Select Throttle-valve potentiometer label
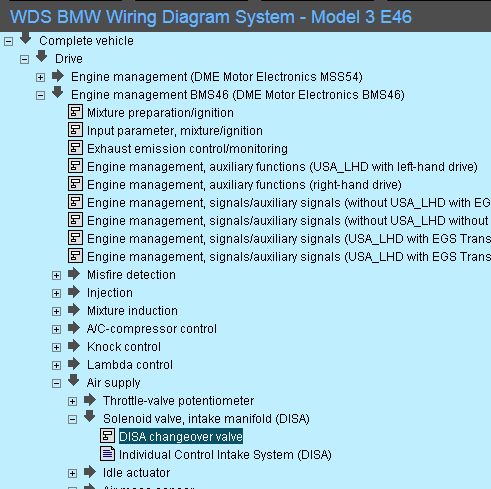The width and height of the screenshot is (491, 489). pos(179,401)
